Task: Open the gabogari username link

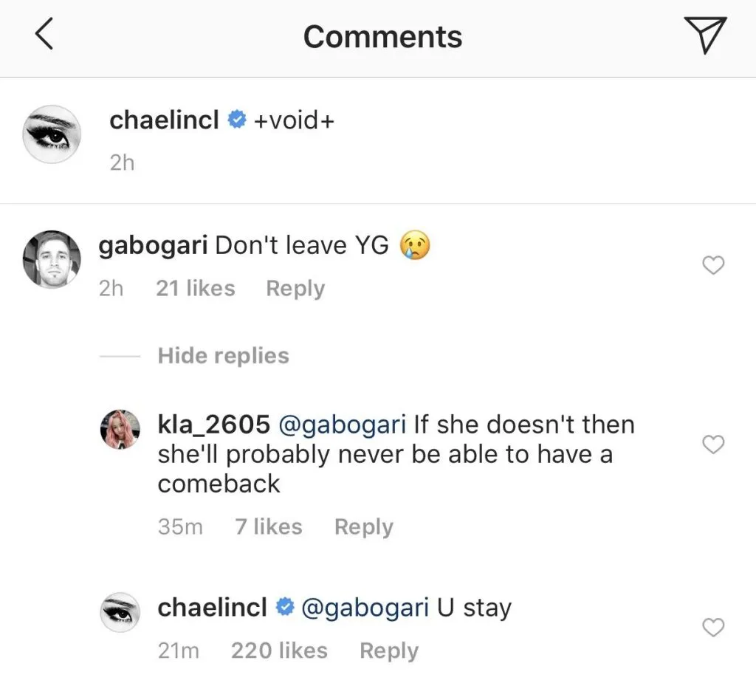Action: [x=152, y=245]
